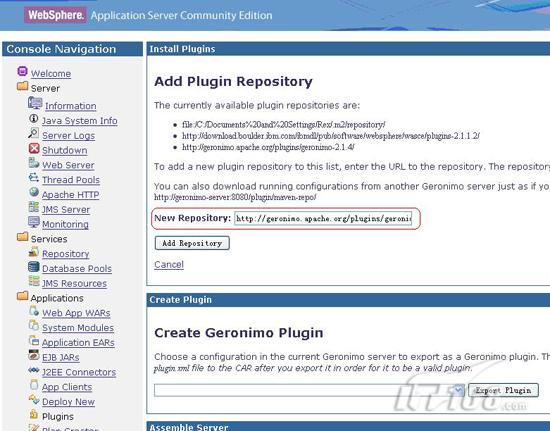Click the Server folder in navigation
This screenshot has width=550, height=431.
coord(22,86)
